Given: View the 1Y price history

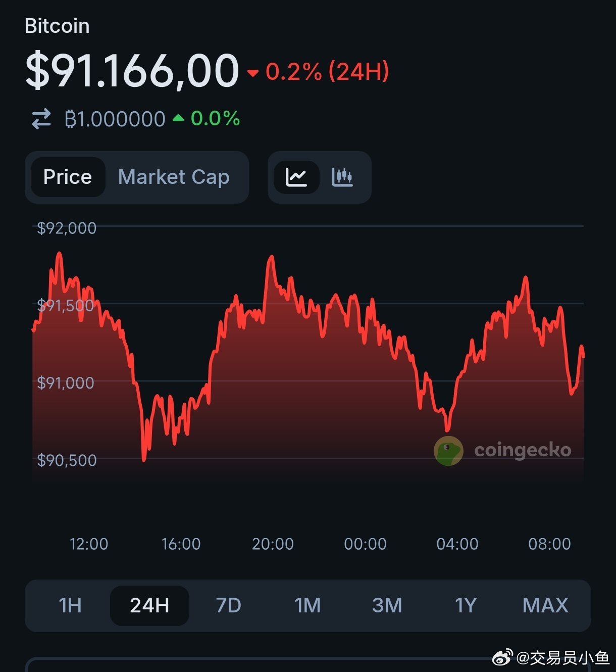Looking at the screenshot, I should [x=466, y=605].
